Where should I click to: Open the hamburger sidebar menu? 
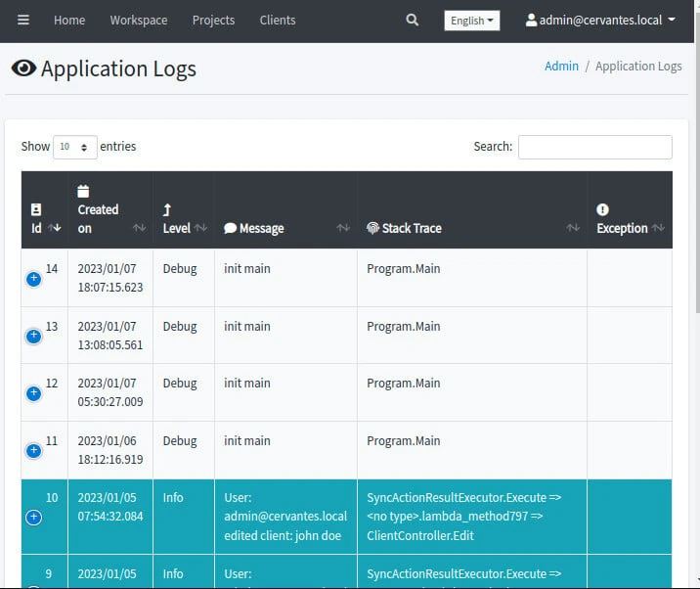(23, 21)
